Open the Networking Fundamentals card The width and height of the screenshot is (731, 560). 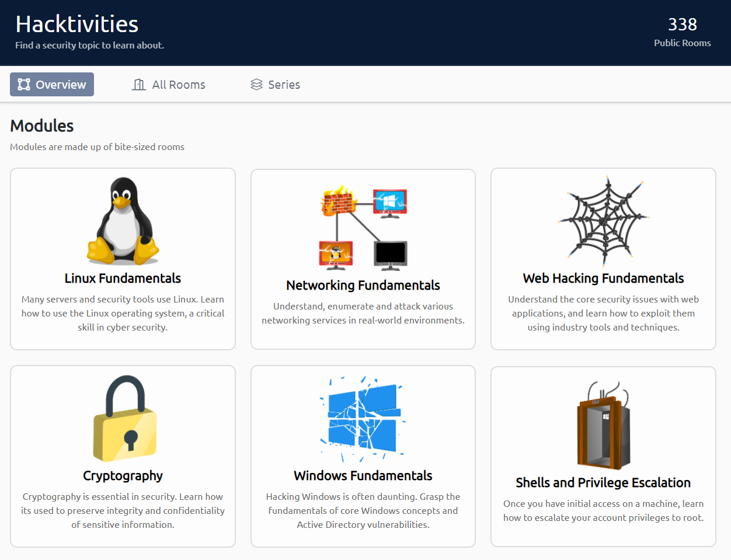363,259
